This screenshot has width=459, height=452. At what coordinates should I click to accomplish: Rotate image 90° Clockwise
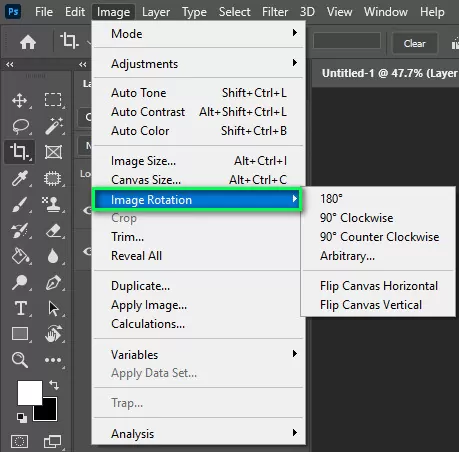(378, 218)
